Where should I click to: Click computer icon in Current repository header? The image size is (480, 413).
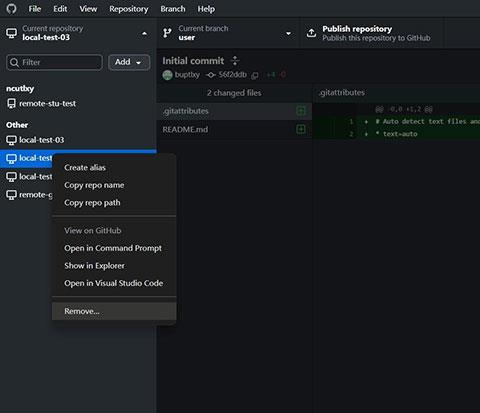[11, 33]
